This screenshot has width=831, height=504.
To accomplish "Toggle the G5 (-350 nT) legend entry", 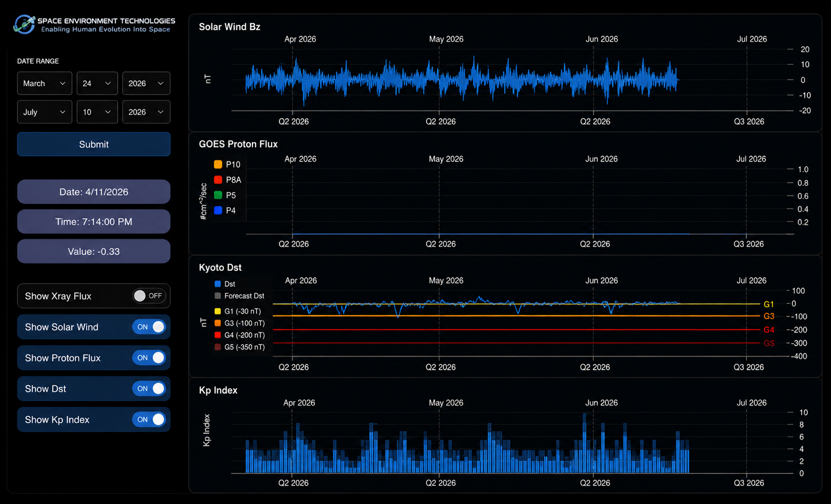I will [x=239, y=347].
